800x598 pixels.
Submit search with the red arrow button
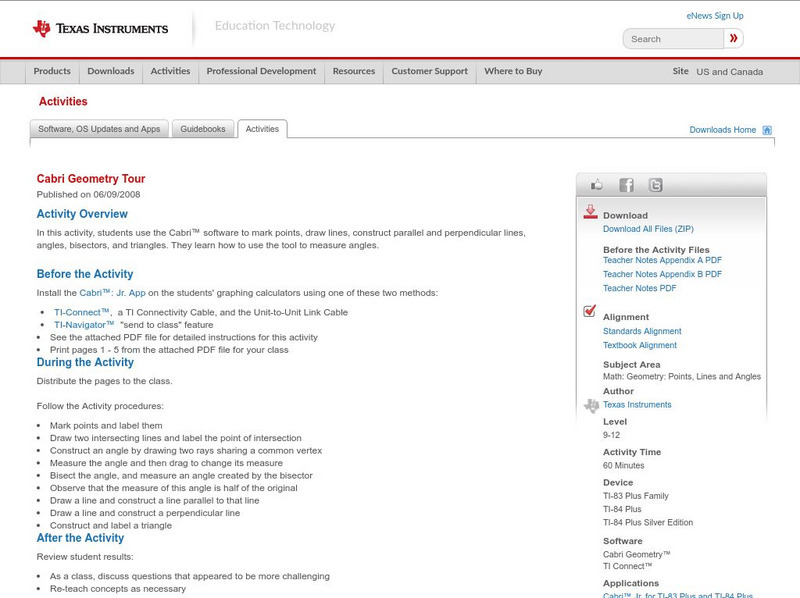[x=733, y=38]
